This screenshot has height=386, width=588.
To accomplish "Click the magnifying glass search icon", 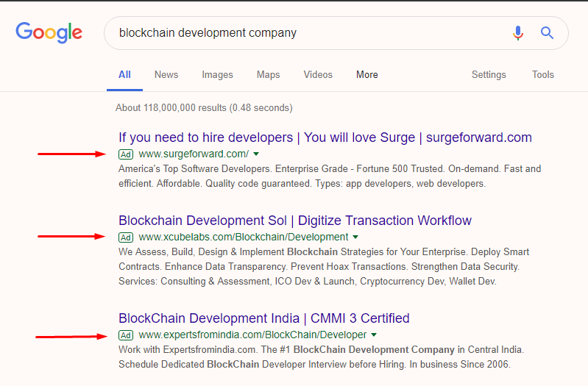I will [x=547, y=33].
